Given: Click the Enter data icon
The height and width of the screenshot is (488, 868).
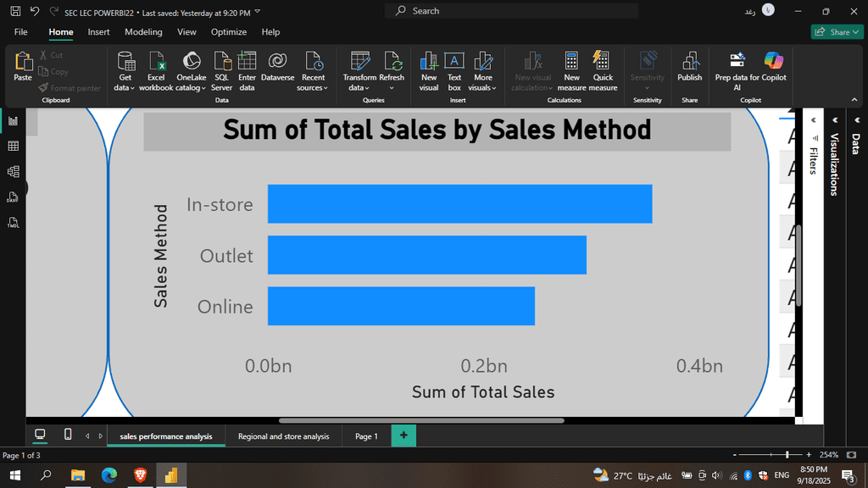Looking at the screenshot, I should [247, 62].
